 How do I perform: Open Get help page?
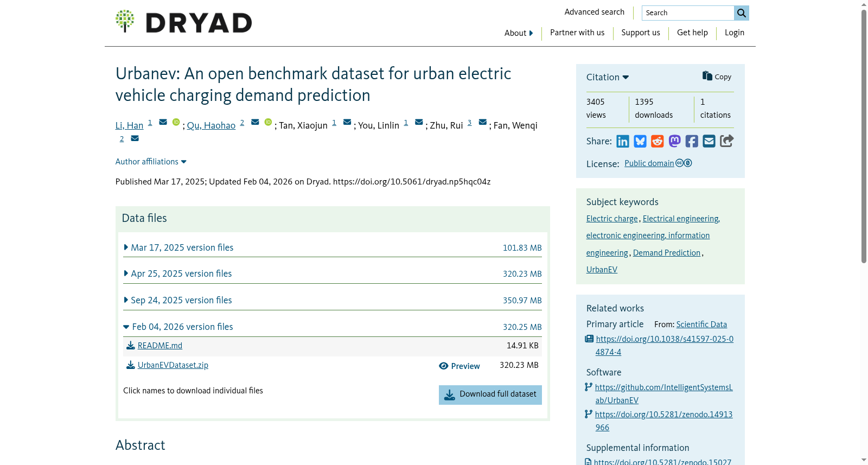[x=692, y=33]
